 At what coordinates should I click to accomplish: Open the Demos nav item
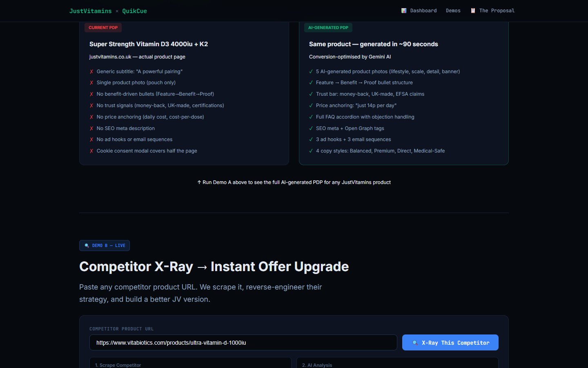pyautogui.click(x=453, y=11)
